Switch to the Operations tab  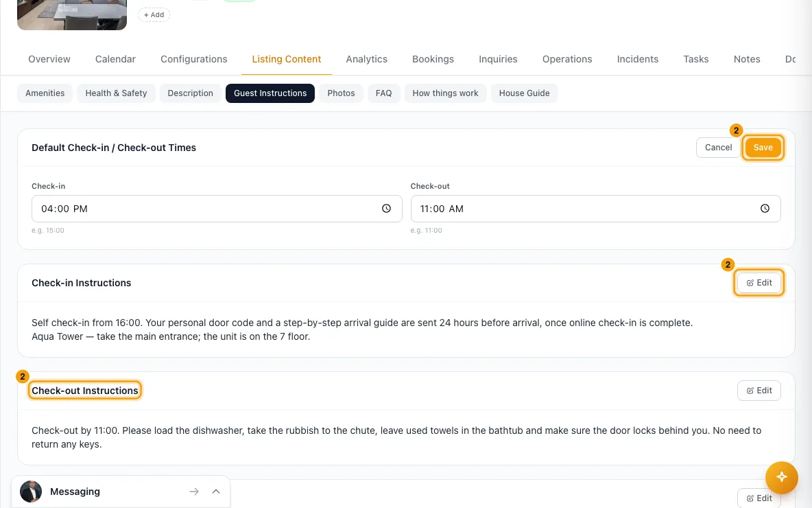click(x=567, y=59)
